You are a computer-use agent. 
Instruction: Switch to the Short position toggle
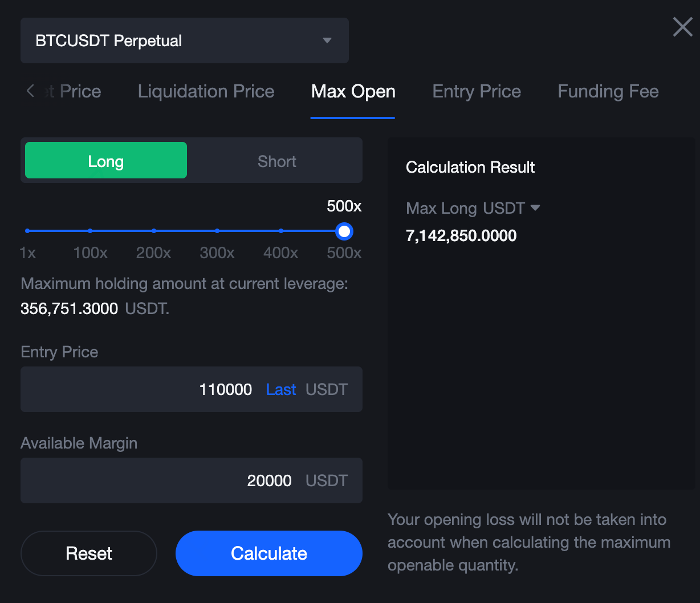[x=276, y=161]
